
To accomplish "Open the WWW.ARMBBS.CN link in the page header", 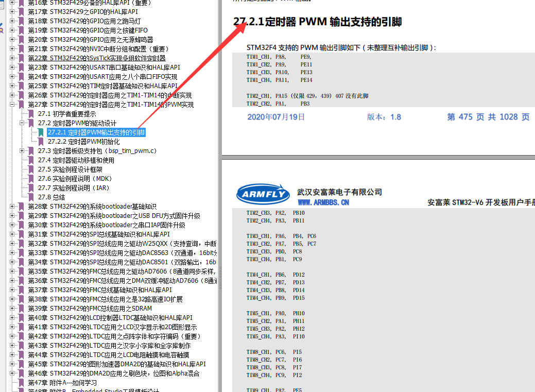I will point(323,202).
